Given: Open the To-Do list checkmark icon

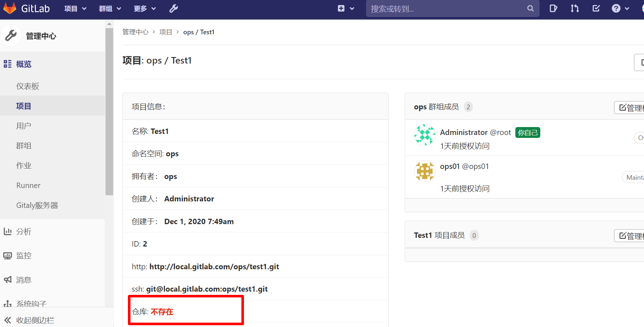Looking at the screenshot, I should pyautogui.click(x=596, y=8).
